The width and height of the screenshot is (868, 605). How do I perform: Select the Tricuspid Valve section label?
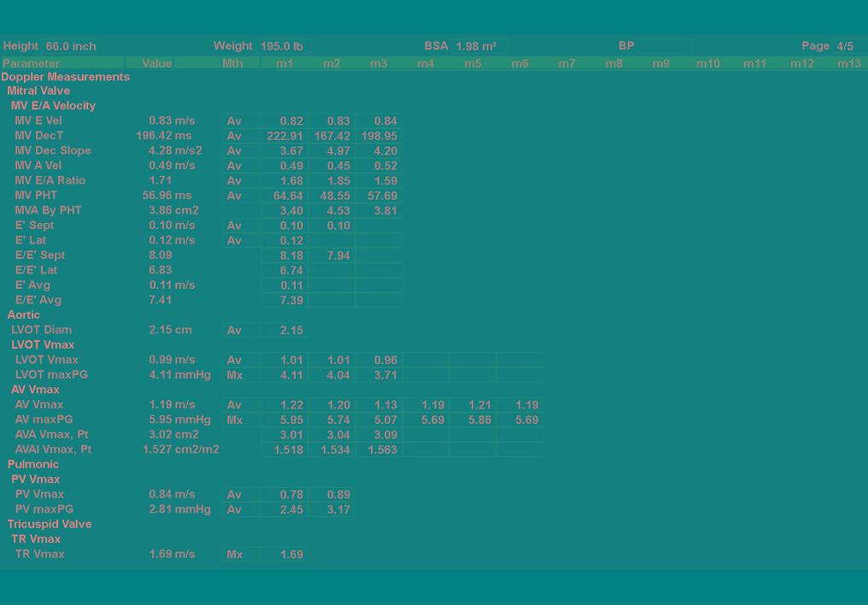point(50,525)
